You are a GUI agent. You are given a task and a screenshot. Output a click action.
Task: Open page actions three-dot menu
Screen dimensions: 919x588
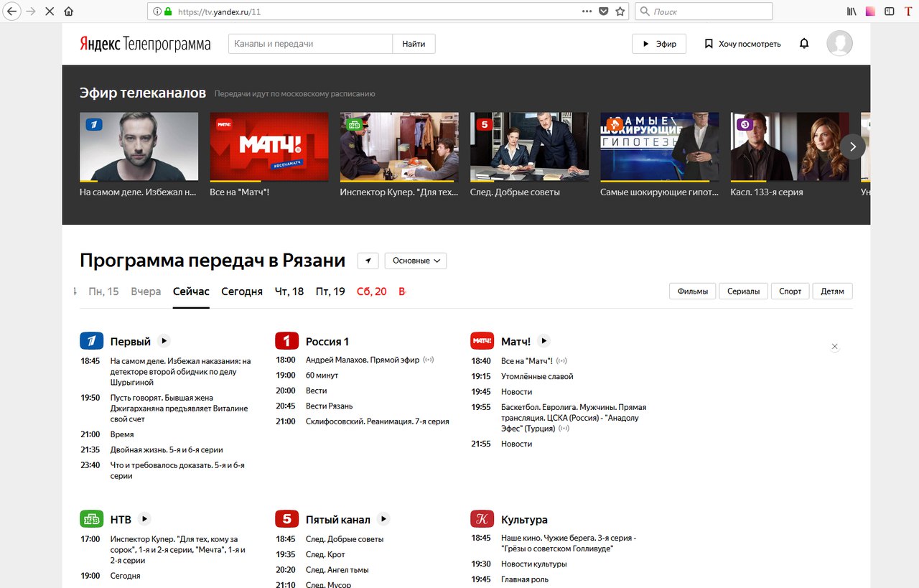pos(587,11)
